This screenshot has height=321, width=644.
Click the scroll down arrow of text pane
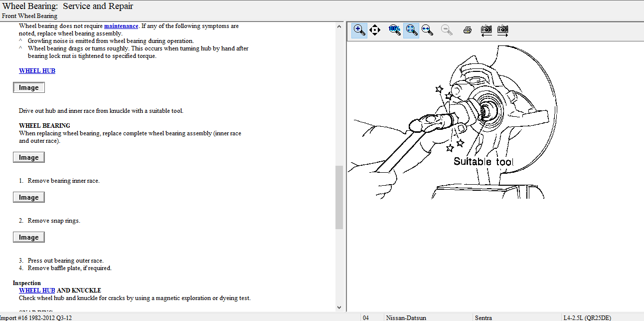point(339,308)
